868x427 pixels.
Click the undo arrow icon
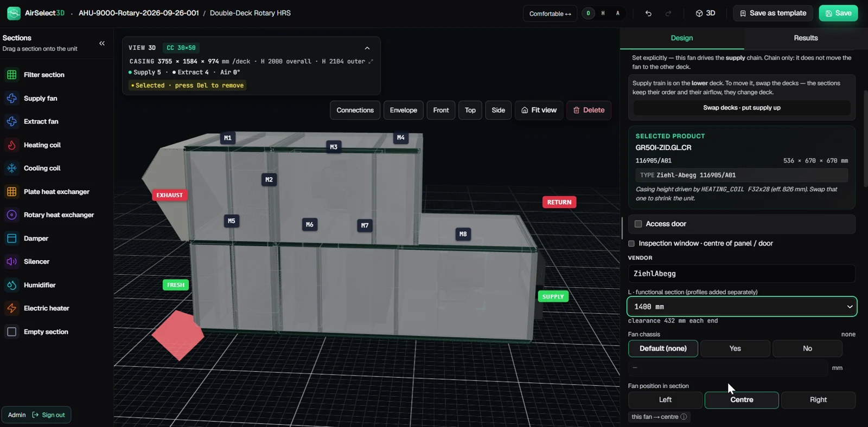click(648, 14)
